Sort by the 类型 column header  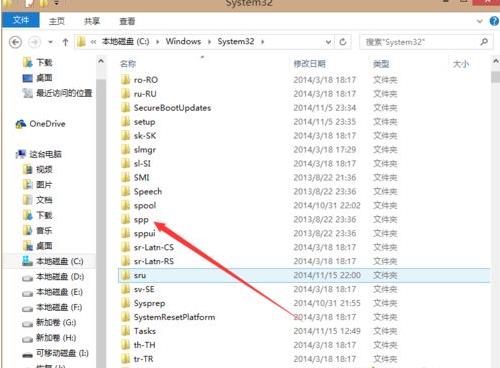point(381,64)
